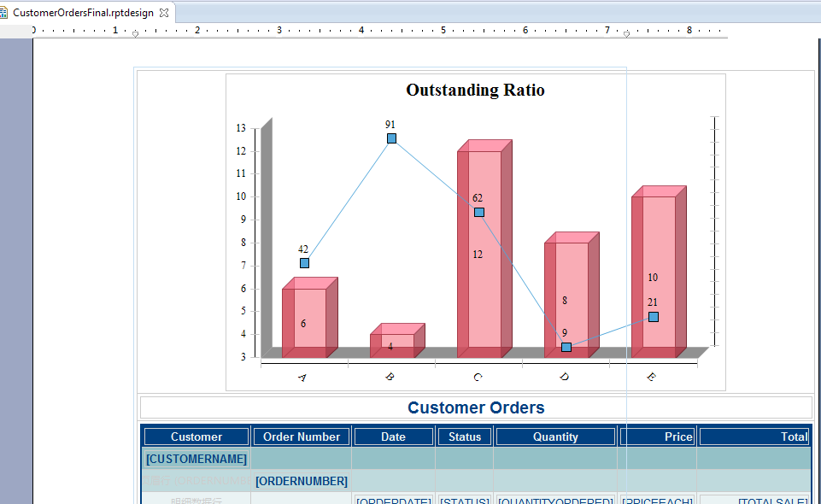This screenshot has height=504, width=821.
Task: Click the line marker labeled 21
Action: click(x=654, y=317)
